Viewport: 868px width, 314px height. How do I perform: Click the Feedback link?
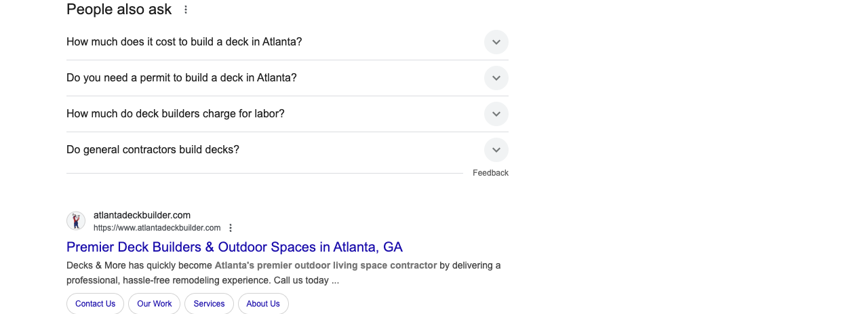point(490,173)
